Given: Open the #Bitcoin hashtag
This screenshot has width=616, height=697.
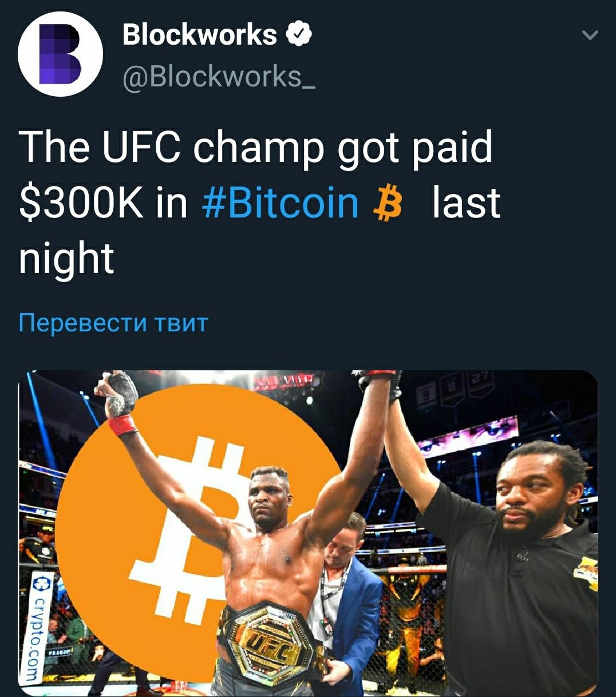Looking at the screenshot, I should 281,202.
